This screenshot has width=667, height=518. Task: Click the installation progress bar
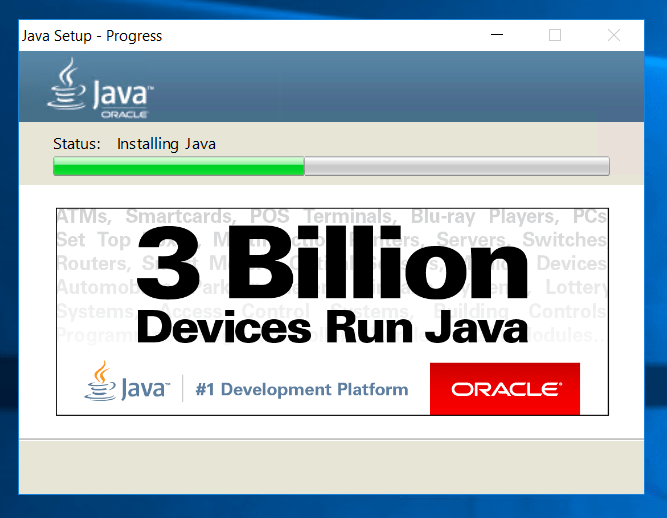click(x=331, y=166)
